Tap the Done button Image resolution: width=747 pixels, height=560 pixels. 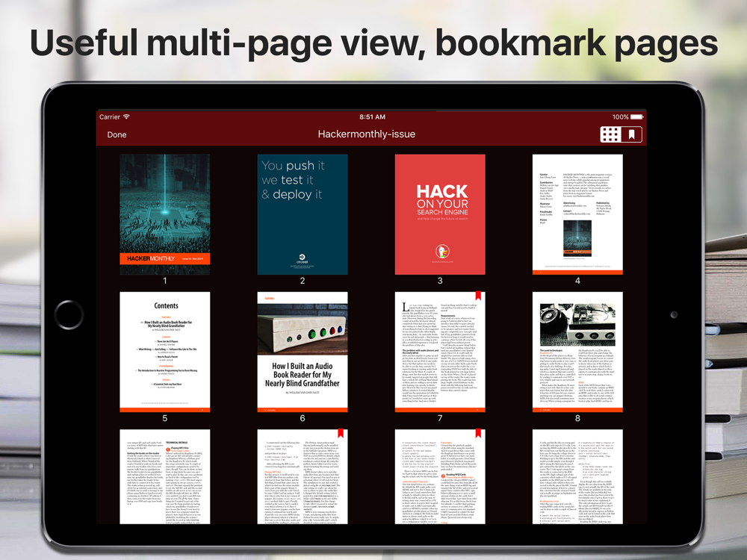[x=117, y=134]
